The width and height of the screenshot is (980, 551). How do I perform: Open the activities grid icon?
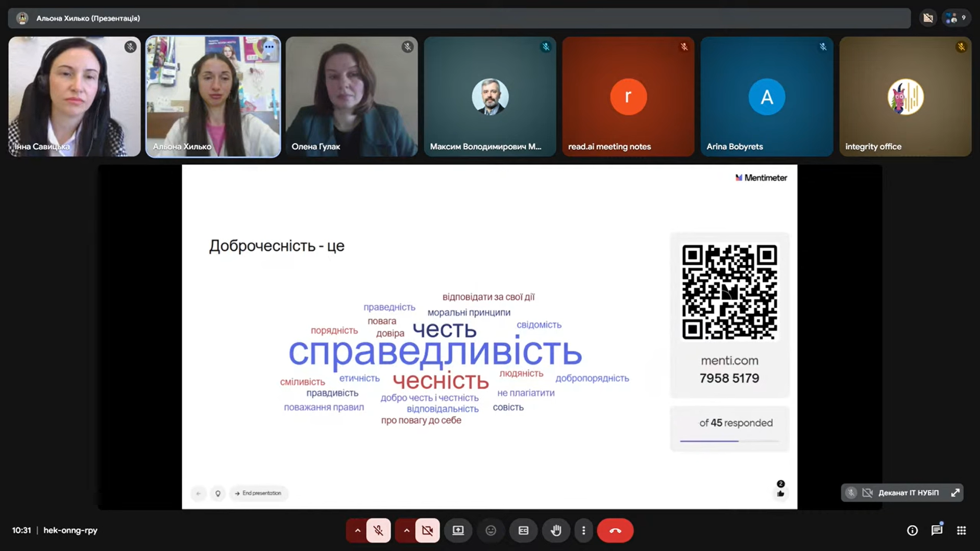pos(961,531)
